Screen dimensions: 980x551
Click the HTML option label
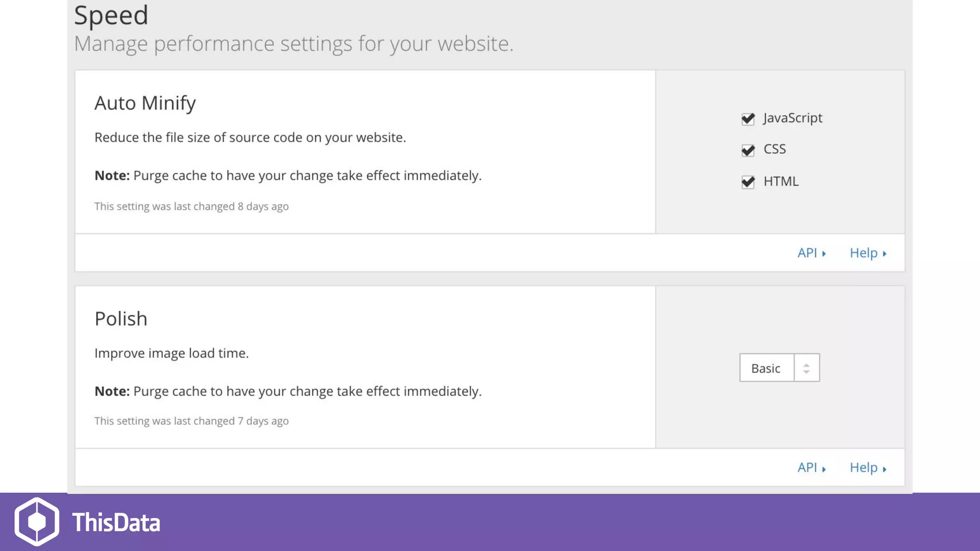(x=781, y=182)
